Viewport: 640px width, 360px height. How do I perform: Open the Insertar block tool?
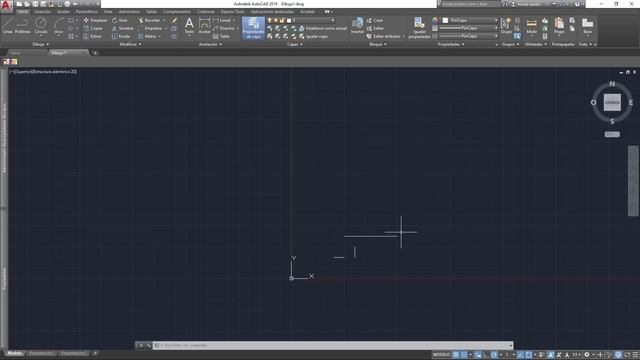[357, 26]
